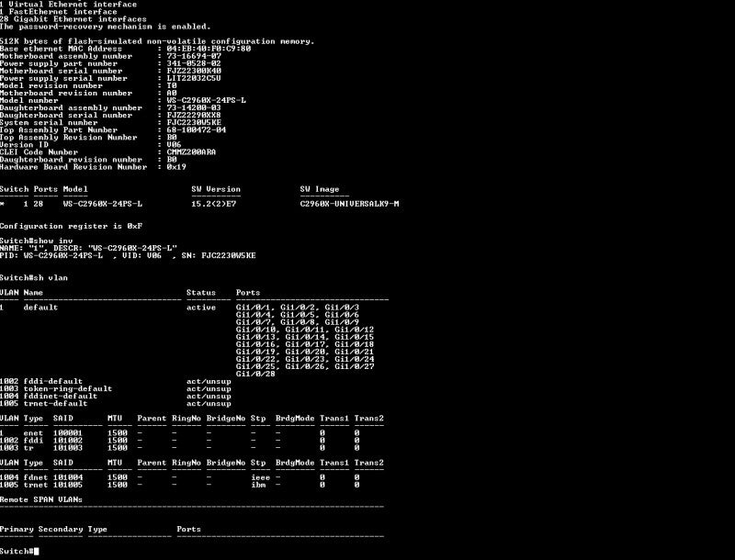Click the 512K bytes flash-simulated memory line
Image resolution: width=735 pixels, height=560 pixels.
(x=157, y=41)
